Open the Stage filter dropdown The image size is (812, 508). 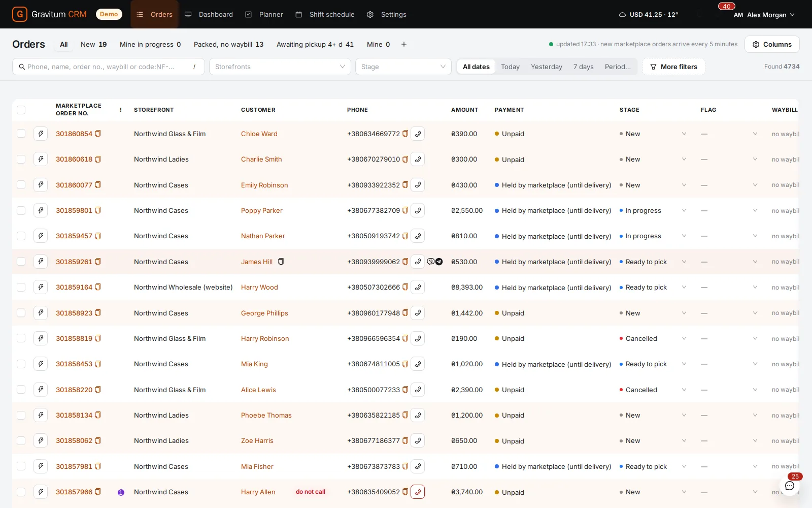click(x=403, y=67)
